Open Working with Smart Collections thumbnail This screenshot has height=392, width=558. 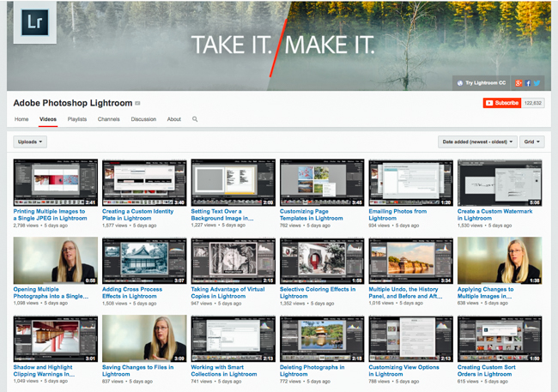coord(234,338)
